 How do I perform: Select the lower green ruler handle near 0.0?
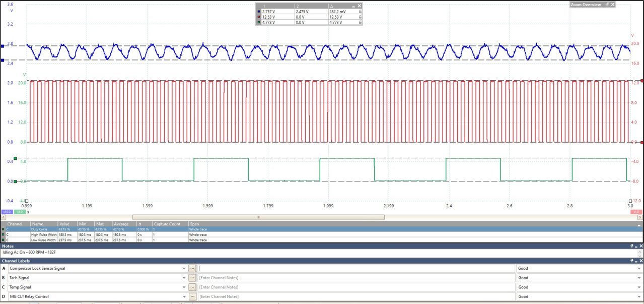tap(16, 181)
